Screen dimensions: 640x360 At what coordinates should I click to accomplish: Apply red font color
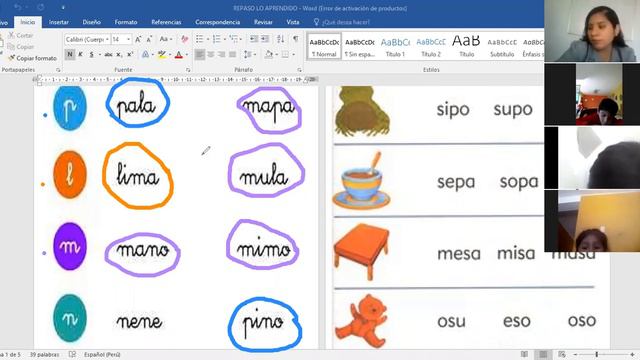pyautogui.click(x=178, y=54)
